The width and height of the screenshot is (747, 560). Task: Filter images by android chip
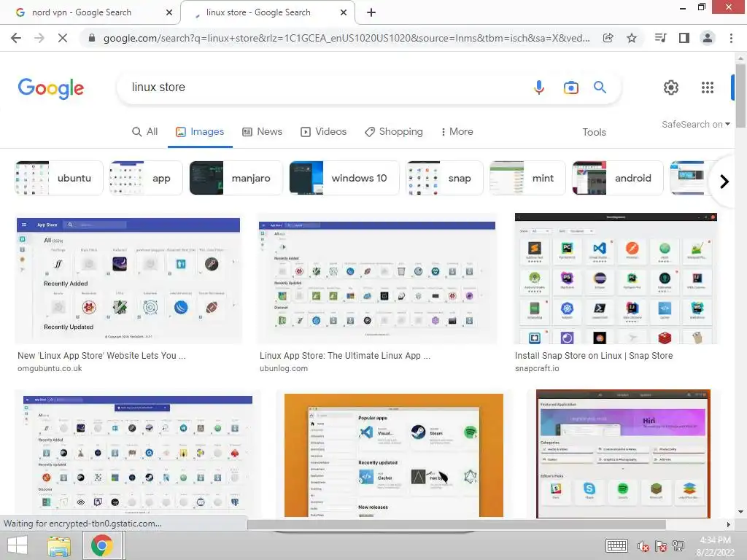617,178
